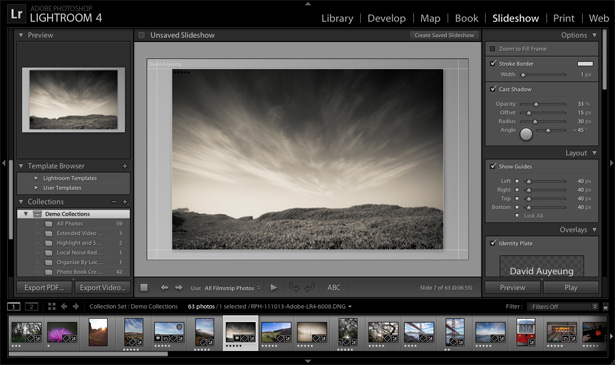Uncheck Stroke Border option
The width and height of the screenshot is (615, 365).
click(493, 63)
